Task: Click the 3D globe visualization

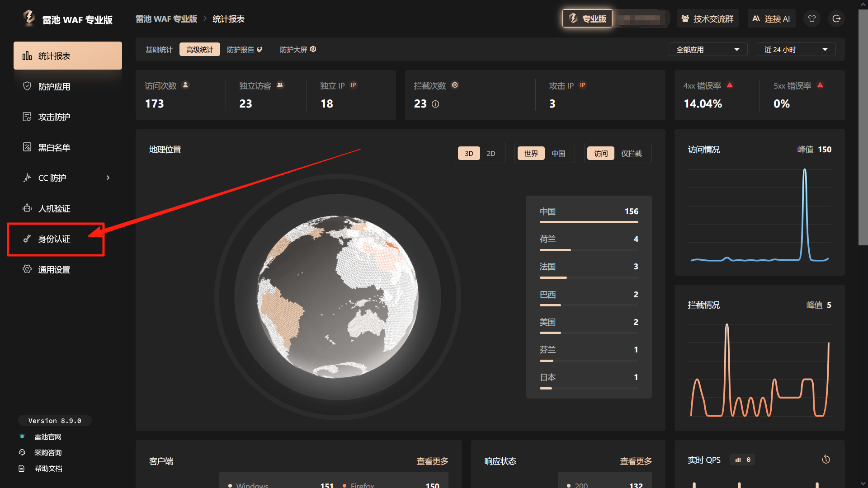Action: click(338, 297)
